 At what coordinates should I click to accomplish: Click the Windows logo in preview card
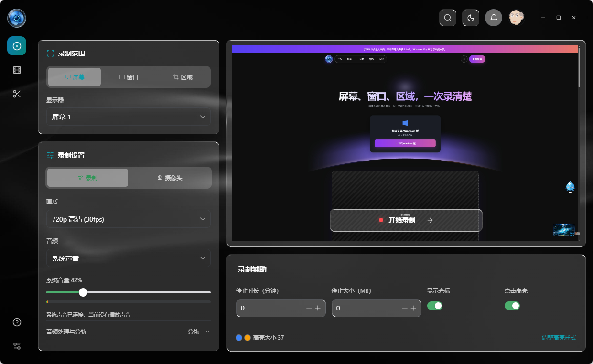405,123
